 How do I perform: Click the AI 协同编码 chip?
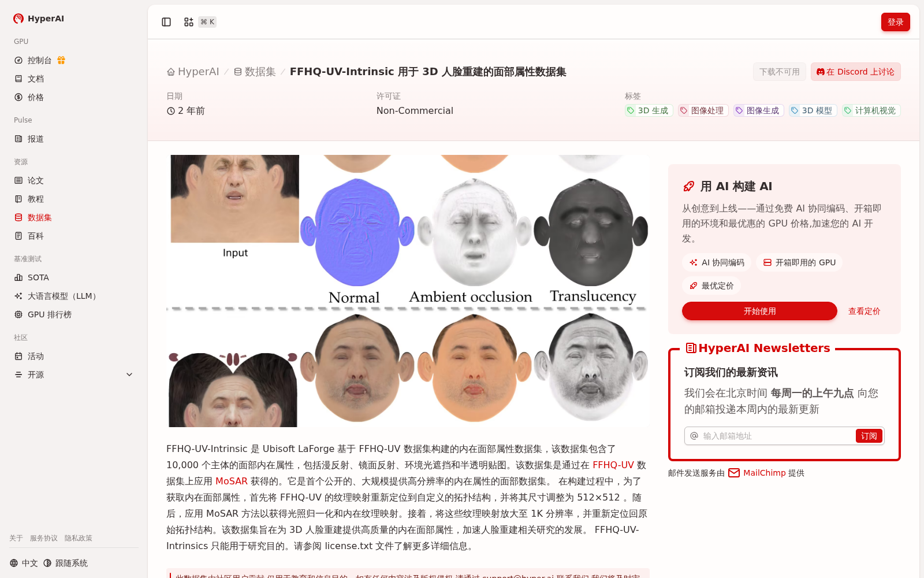716,262
